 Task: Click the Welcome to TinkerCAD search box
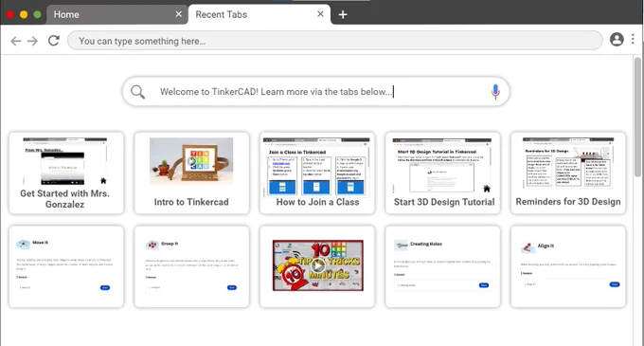pos(315,91)
